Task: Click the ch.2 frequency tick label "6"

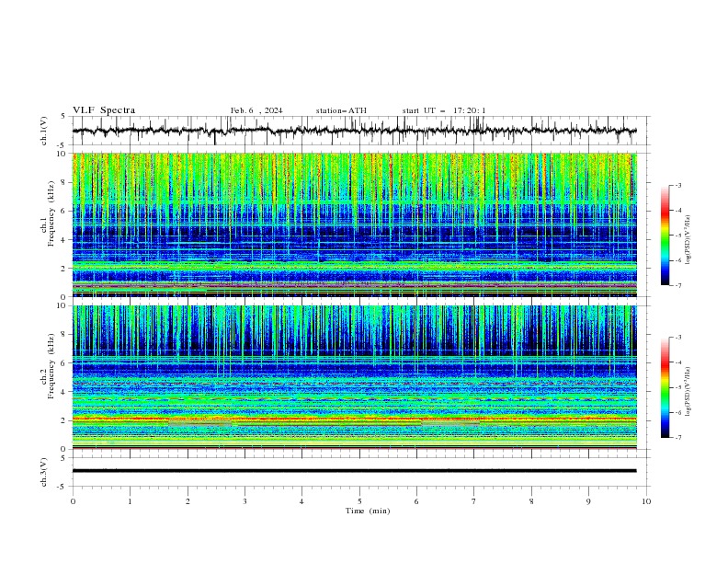Action: [64, 363]
